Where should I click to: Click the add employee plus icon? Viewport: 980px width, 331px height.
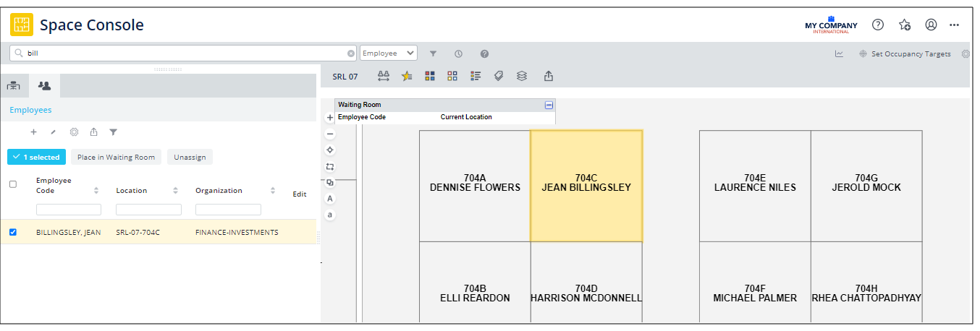pos(33,132)
